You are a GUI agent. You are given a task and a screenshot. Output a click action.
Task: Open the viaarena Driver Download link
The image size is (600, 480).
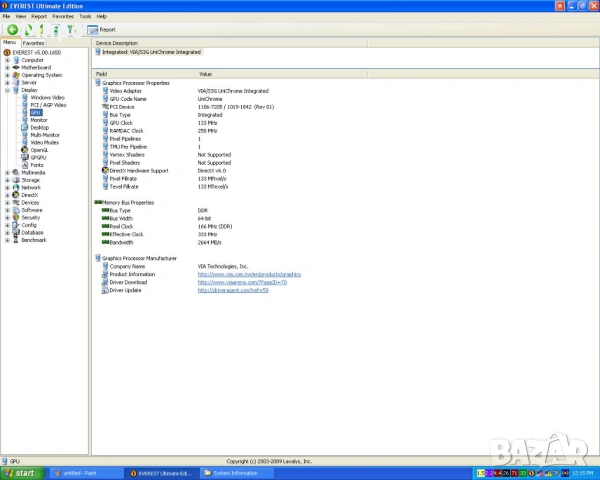[x=242, y=282]
